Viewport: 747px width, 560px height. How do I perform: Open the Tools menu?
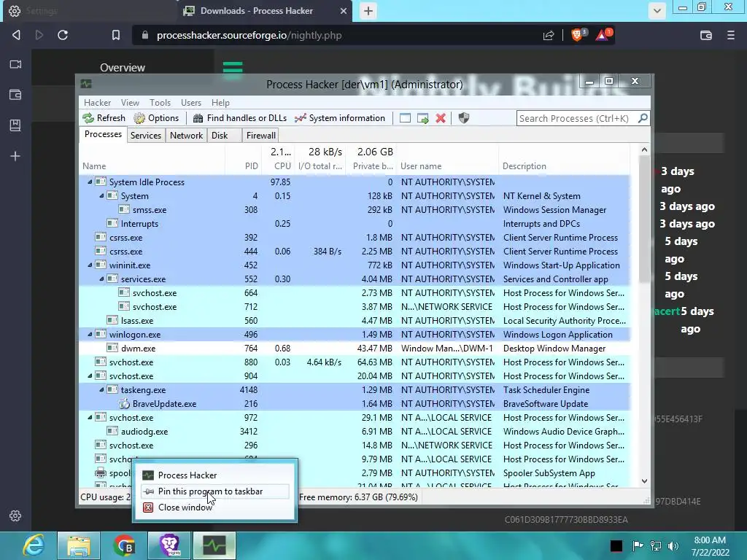pyautogui.click(x=160, y=102)
